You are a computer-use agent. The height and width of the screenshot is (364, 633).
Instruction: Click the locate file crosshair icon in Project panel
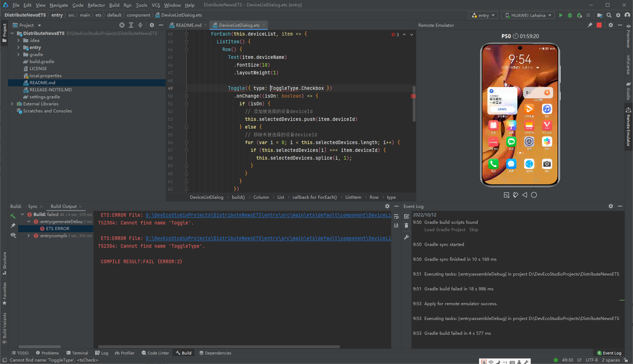click(122, 25)
